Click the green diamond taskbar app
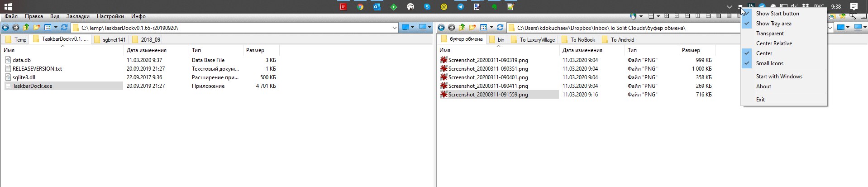The image size is (868, 187). click(394, 7)
